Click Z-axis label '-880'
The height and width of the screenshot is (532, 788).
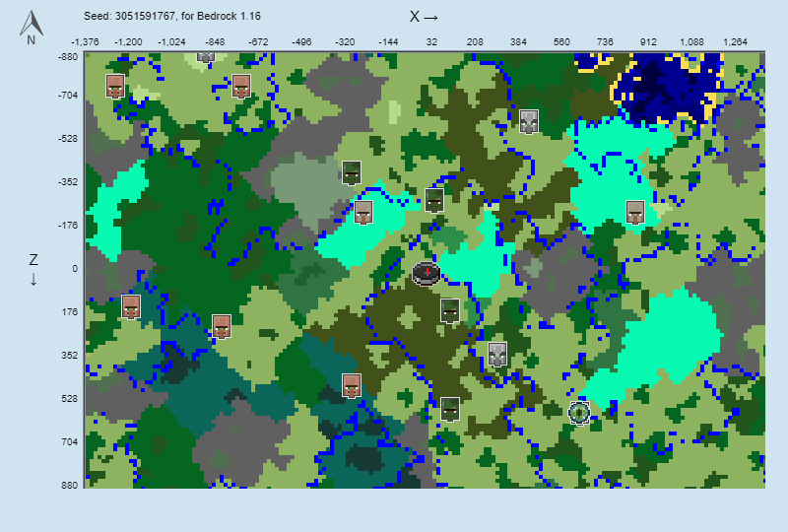point(68,57)
